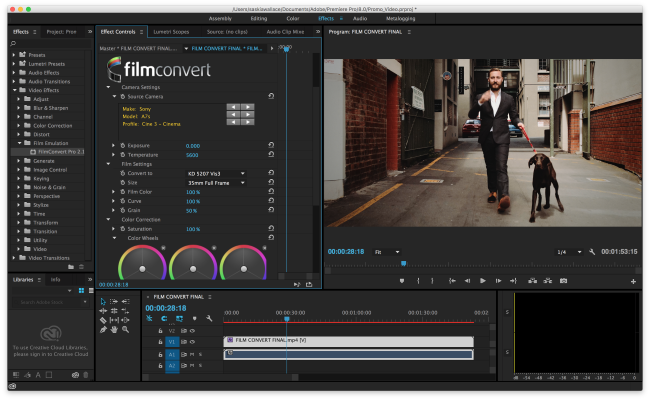Toggle animation stopwatch for Saturation
Screen dimensions: 650x400
(x=123, y=229)
